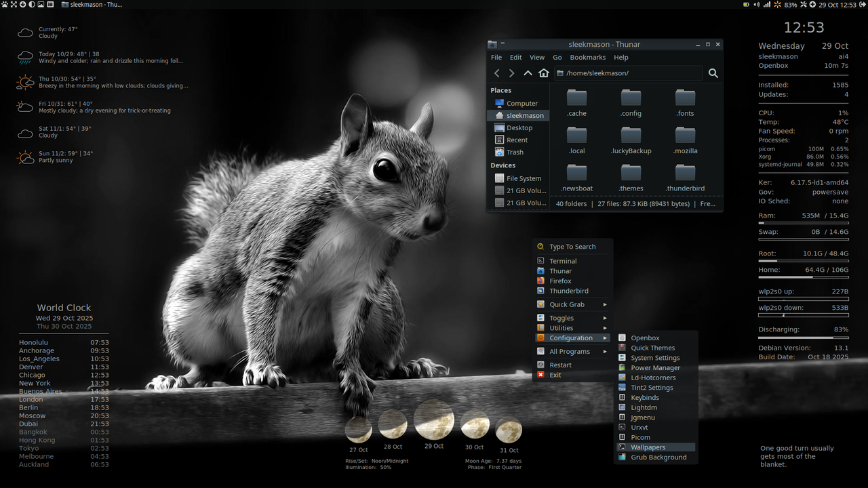Open the Bookmarks menu in Thunar
Screen dimensions: 868x488
coord(587,58)
